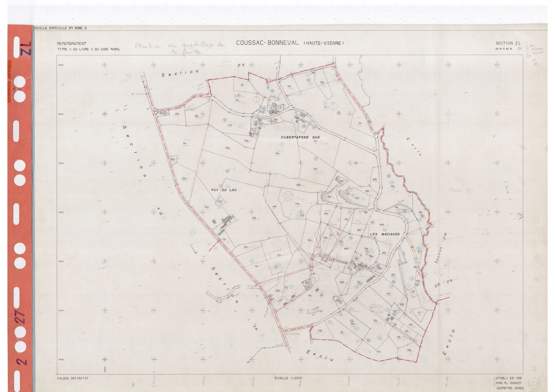The image size is (555, 392).
Task: Select the REMEMBREMENT heading text
Action: [72, 44]
